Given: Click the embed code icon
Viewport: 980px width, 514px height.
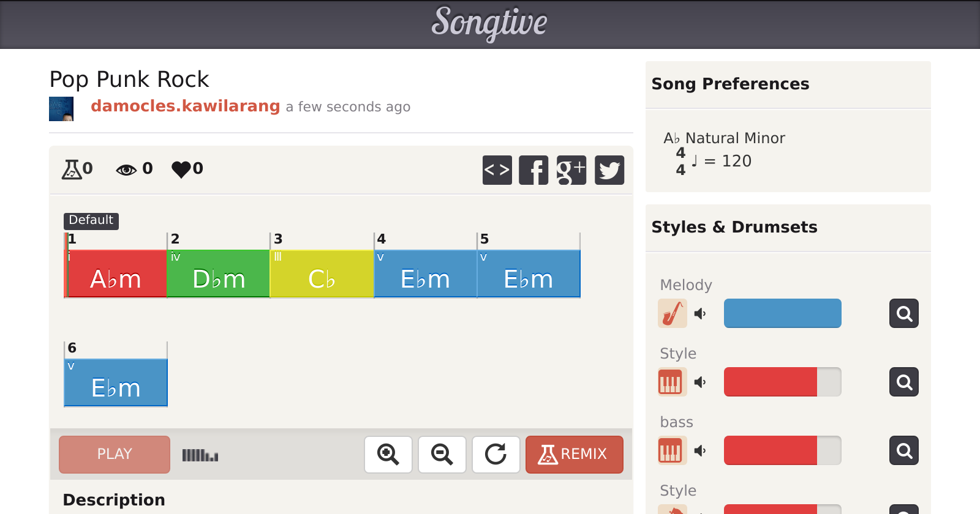Looking at the screenshot, I should pyautogui.click(x=497, y=169).
